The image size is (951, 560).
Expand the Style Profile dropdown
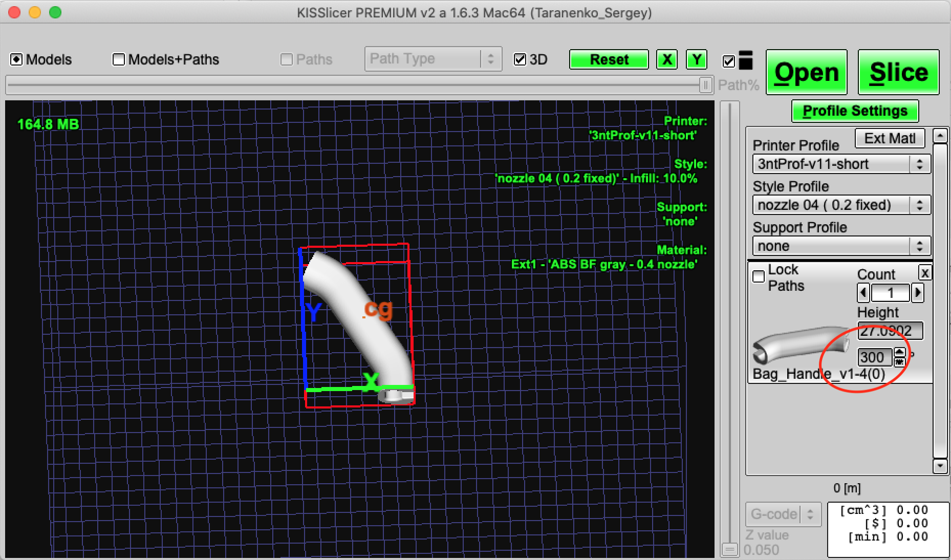click(x=841, y=205)
